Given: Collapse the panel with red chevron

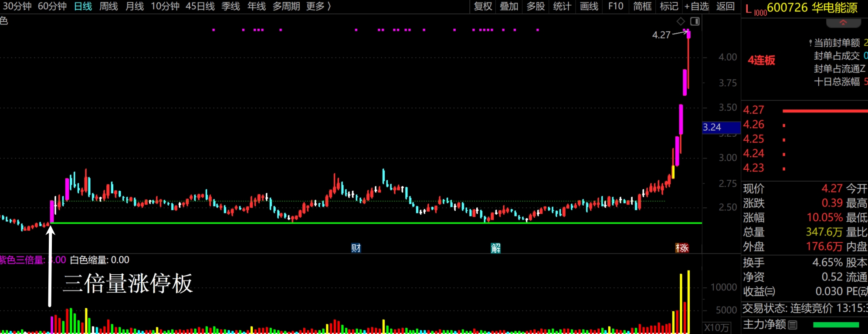Looking at the screenshot, I should tap(843, 23).
